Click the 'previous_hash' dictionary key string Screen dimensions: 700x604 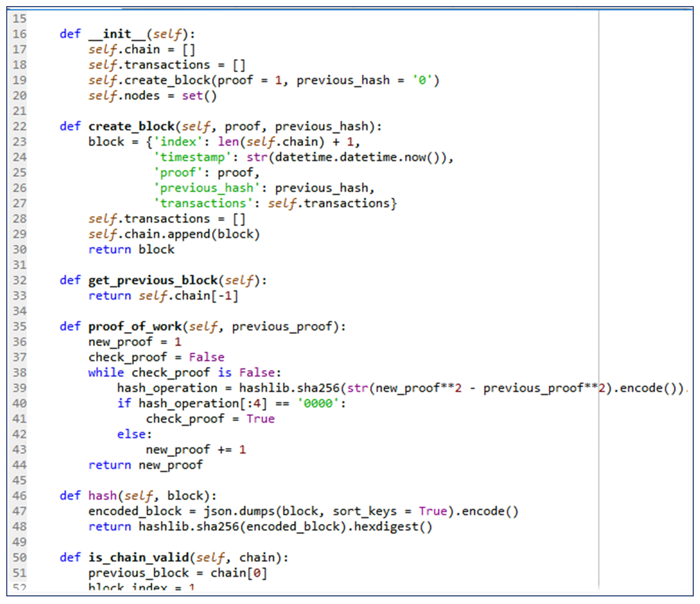pos(207,188)
